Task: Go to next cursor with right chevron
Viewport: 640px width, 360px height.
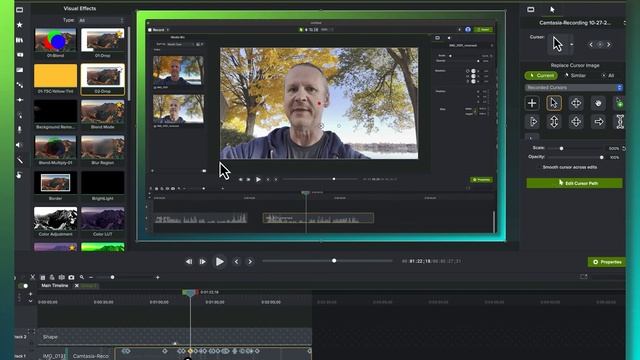Action: point(609,44)
